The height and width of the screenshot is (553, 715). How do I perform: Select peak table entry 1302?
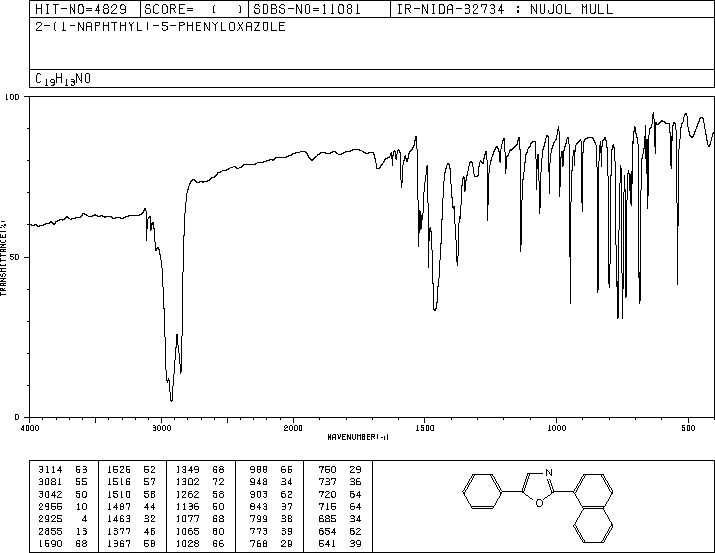pyautogui.click(x=200, y=482)
